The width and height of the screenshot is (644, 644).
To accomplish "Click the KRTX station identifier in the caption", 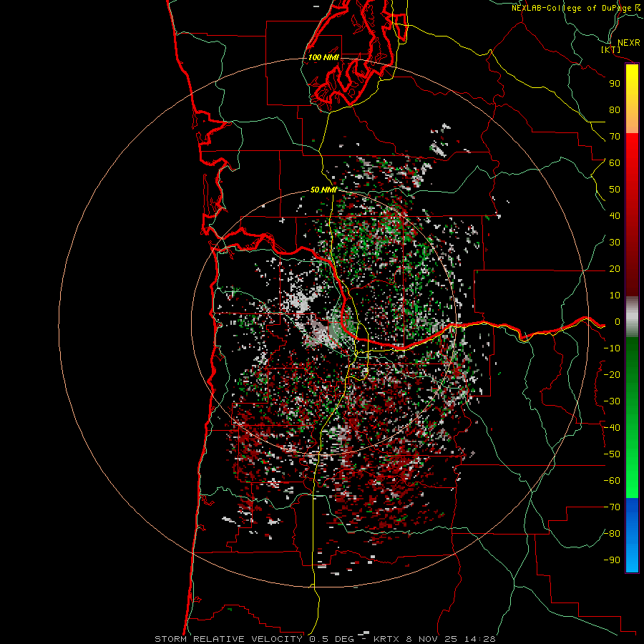I will 386,639.
